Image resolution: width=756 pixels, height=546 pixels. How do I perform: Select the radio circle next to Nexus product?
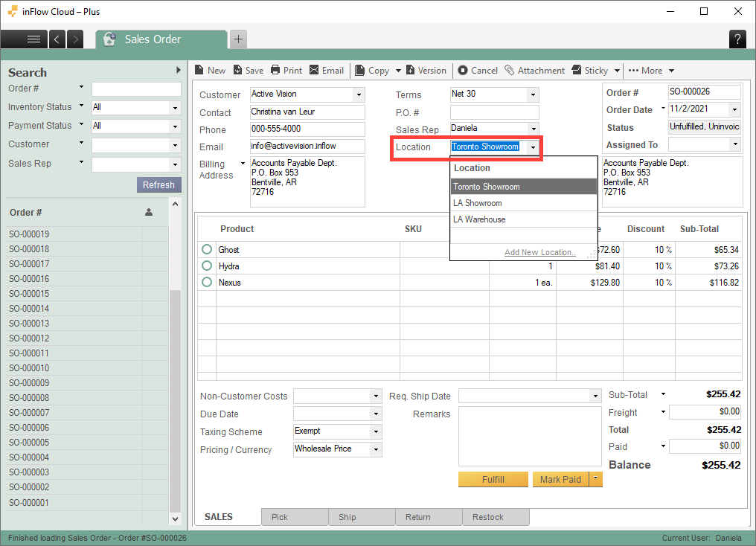click(x=207, y=282)
